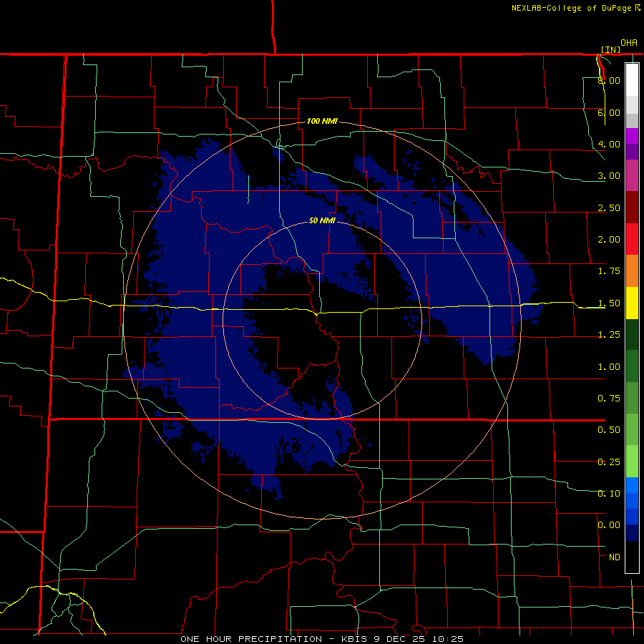Pick the dark red legend swatch

(x=632, y=208)
